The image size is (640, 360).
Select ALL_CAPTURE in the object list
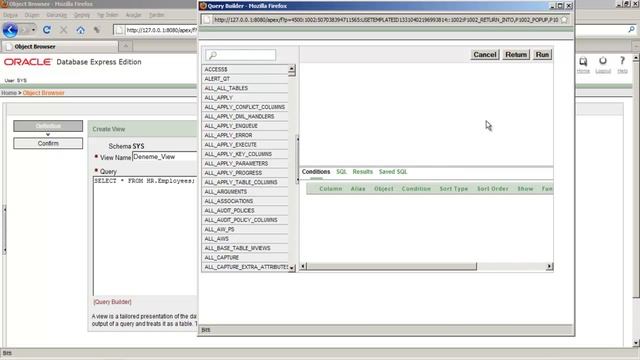click(x=245, y=258)
